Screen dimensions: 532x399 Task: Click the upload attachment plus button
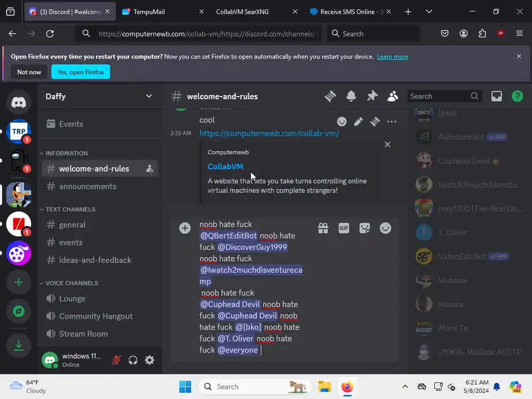[185, 228]
